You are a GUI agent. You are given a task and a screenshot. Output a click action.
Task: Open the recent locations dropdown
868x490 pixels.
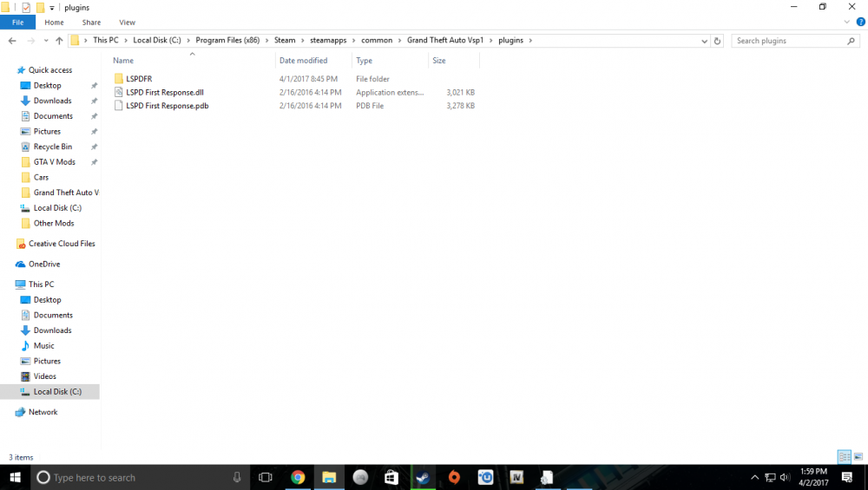click(46, 41)
